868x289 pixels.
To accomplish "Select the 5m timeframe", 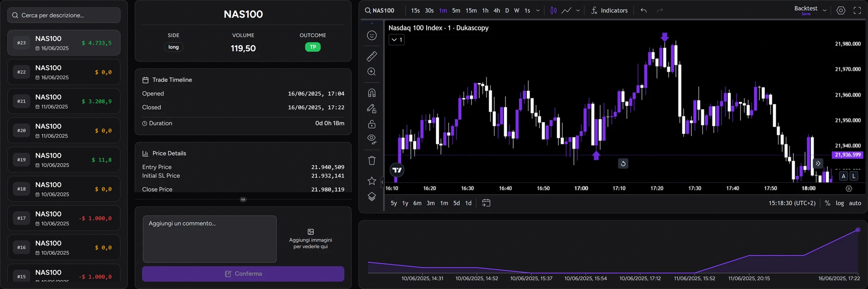I will (456, 10).
